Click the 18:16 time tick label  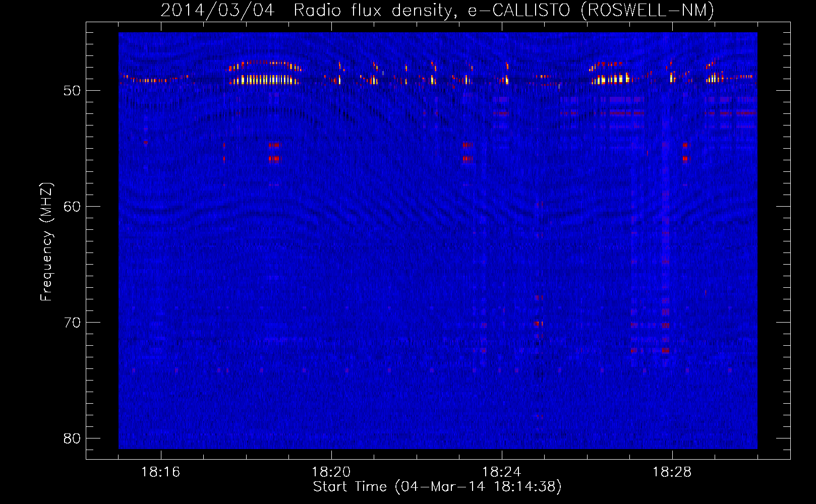161,472
